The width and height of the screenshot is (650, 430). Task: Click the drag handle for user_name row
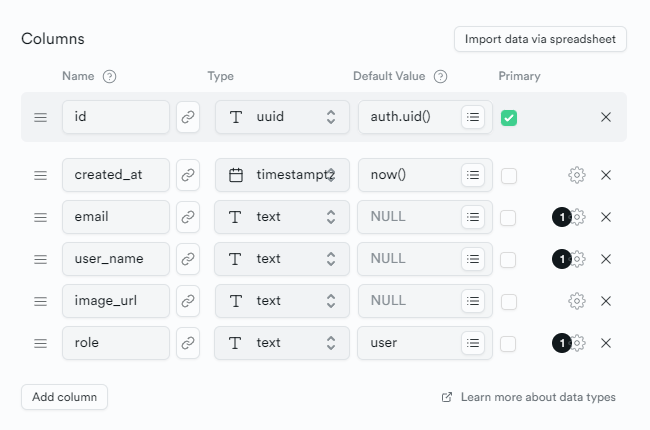pos(40,259)
